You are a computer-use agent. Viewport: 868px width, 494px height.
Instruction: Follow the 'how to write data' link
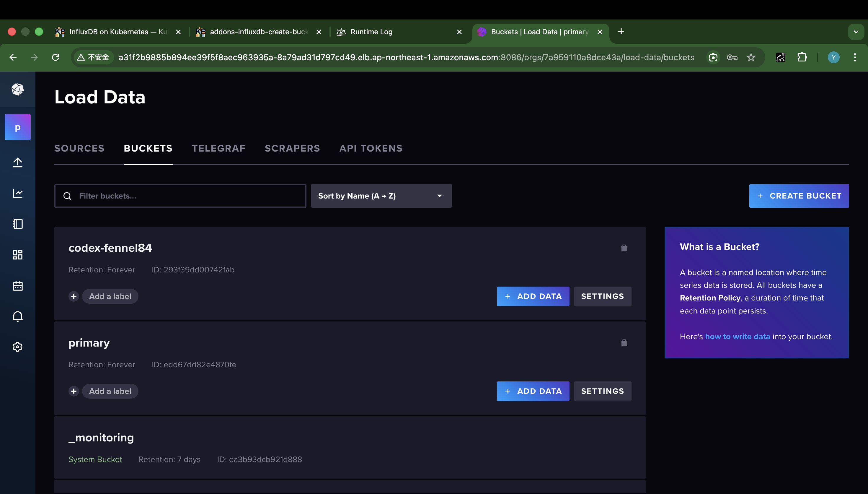coord(738,337)
